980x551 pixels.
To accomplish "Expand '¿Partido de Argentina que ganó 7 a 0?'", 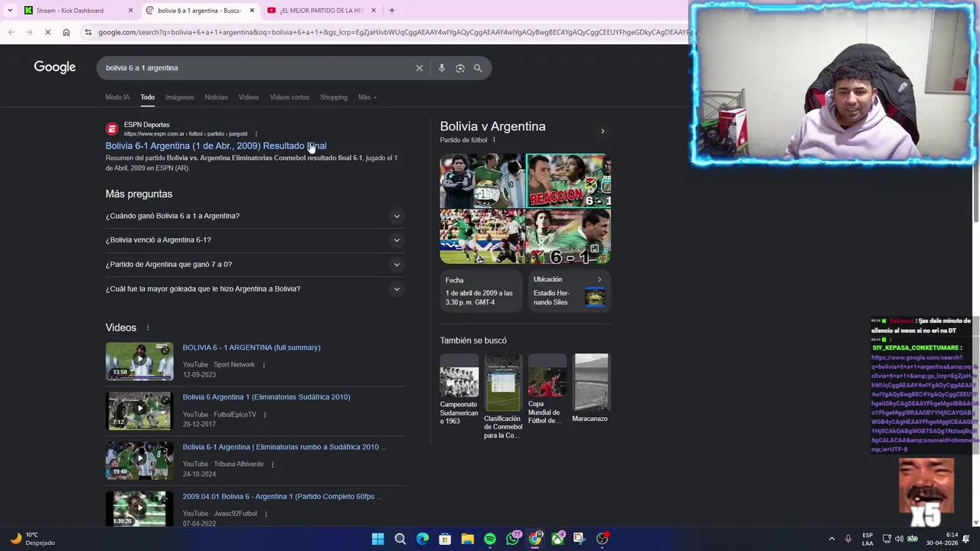I will [255, 264].
